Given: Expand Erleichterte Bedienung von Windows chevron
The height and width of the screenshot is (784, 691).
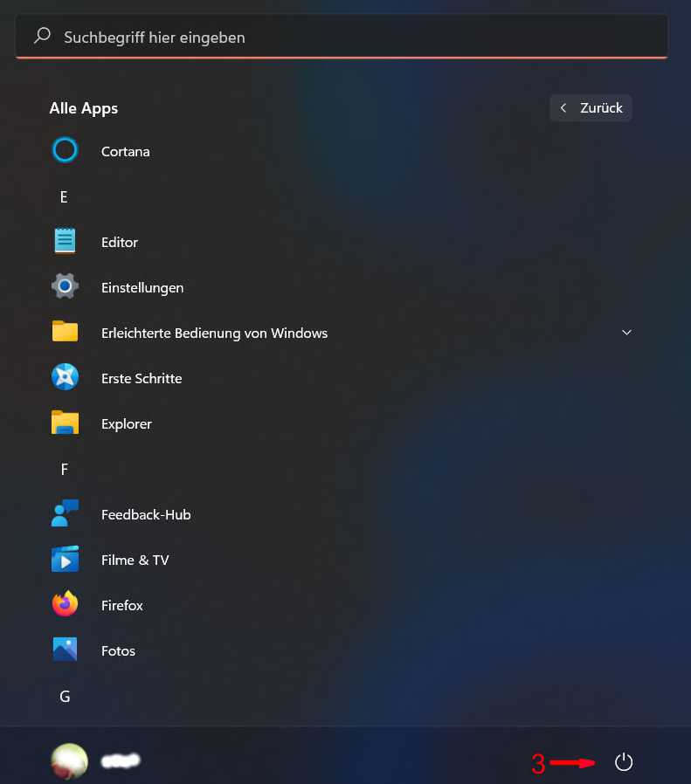Looking at the screenshot, I should pyautogui.click(x=626, y=333).
